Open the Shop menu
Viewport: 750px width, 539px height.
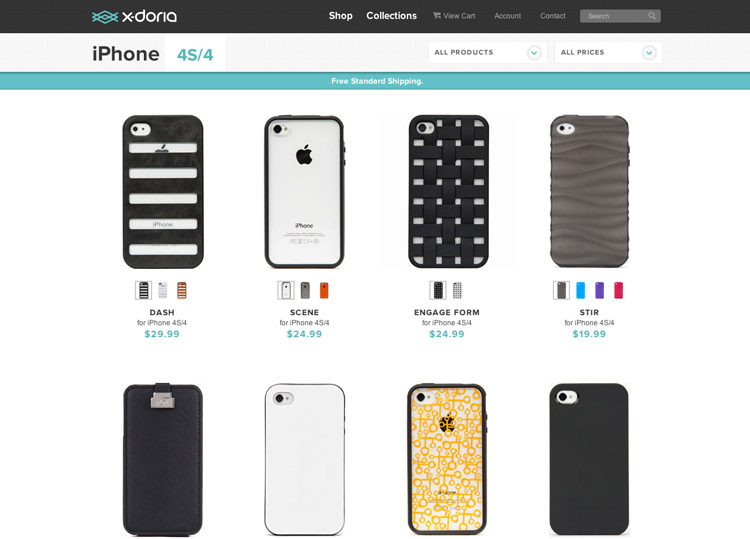click(x=341, y=16)
